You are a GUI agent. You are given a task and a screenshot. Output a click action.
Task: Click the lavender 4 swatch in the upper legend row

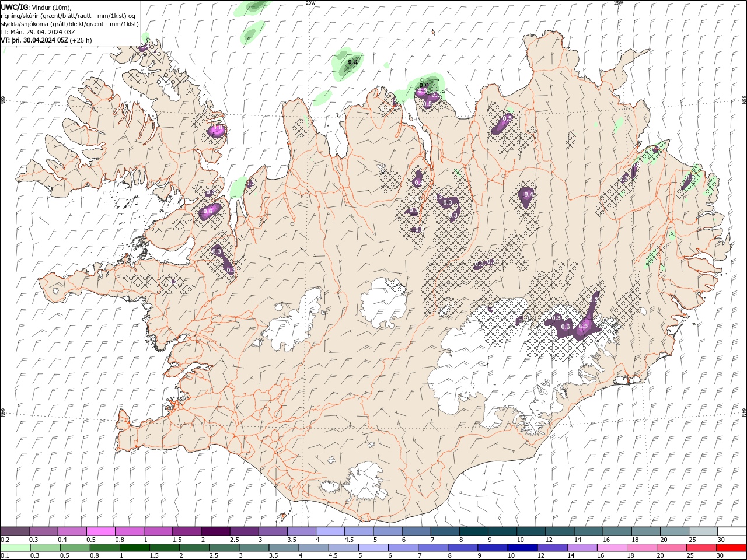(330, 531)
